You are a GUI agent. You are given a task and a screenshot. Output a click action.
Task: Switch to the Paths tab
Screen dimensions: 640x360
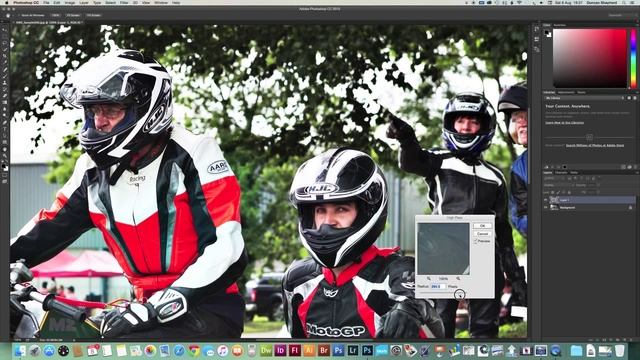click(x=574, y=173)
